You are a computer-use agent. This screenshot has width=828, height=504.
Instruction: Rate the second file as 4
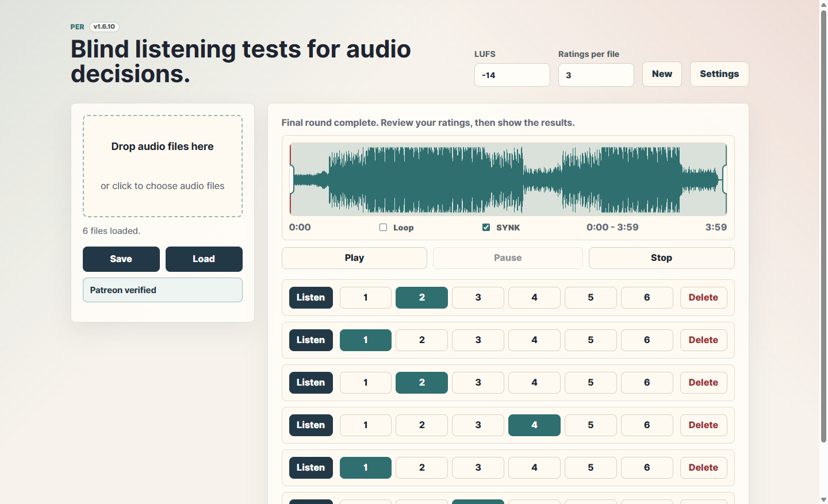click(534, 340)
